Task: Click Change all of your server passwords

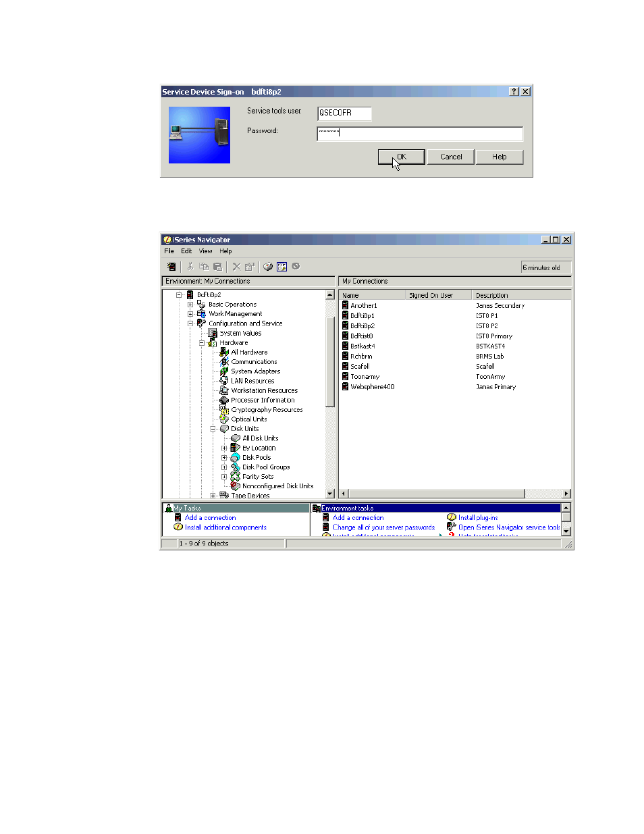Action: coord(383,527)
